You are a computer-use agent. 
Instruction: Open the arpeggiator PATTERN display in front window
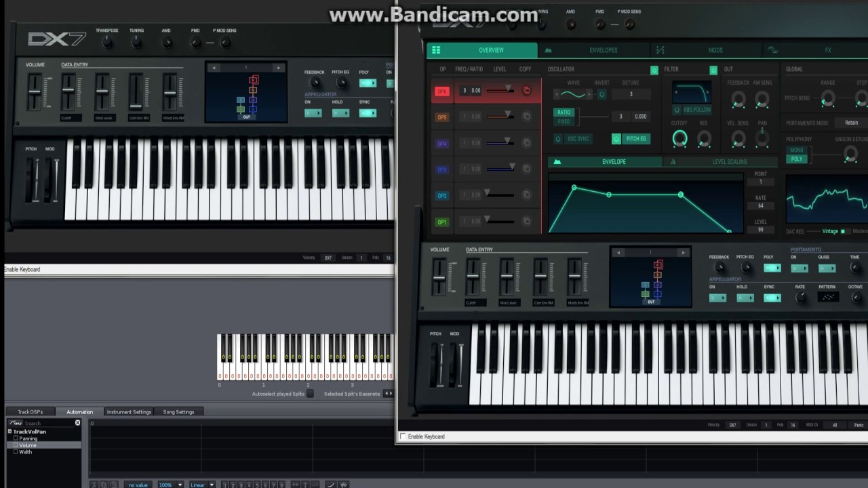pyautogui.click(x=827, y=297)
